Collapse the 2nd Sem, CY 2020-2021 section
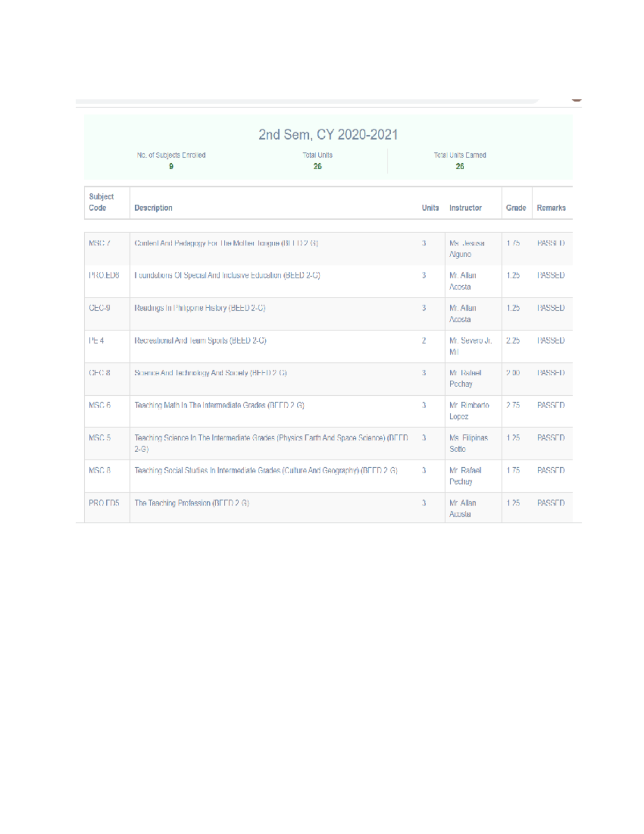Screen dimensions: 644x834 [x=327, y=135]
